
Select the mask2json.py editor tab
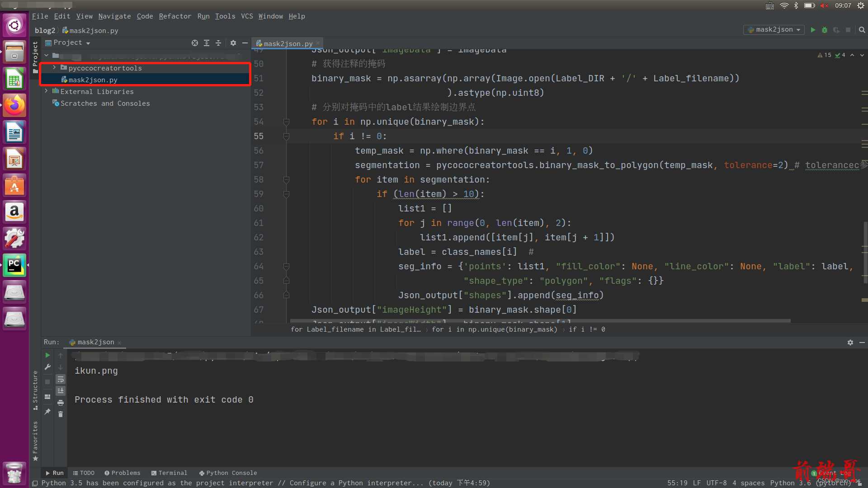[x=288, y=43]
